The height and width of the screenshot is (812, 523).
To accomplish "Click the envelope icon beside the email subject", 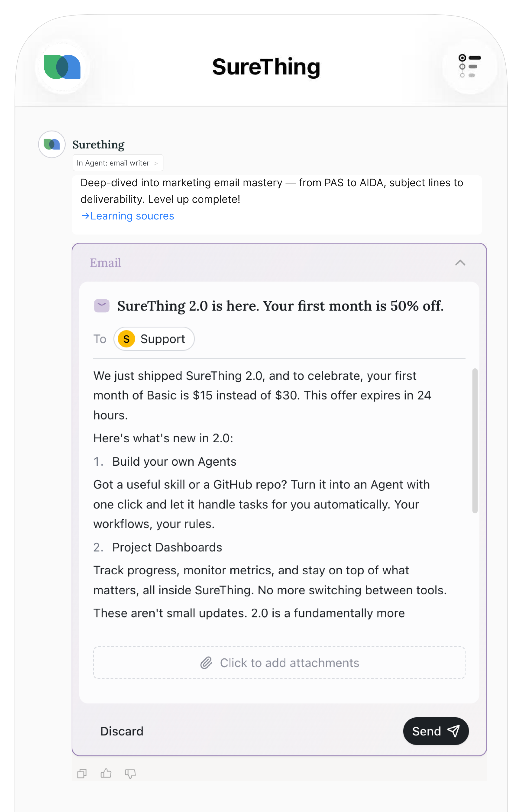I will tap(101, 305).
